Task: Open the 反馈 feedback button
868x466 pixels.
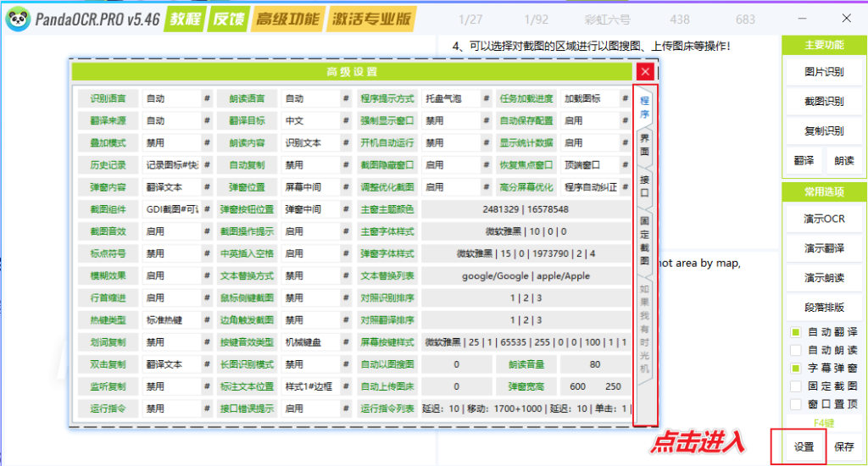Action: [x=228, y=19]
